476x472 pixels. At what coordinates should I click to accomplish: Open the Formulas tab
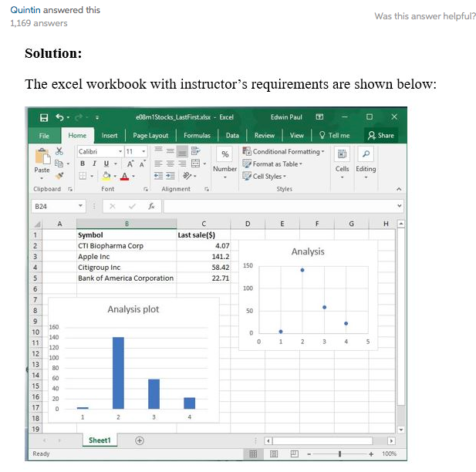pos(197,136)
